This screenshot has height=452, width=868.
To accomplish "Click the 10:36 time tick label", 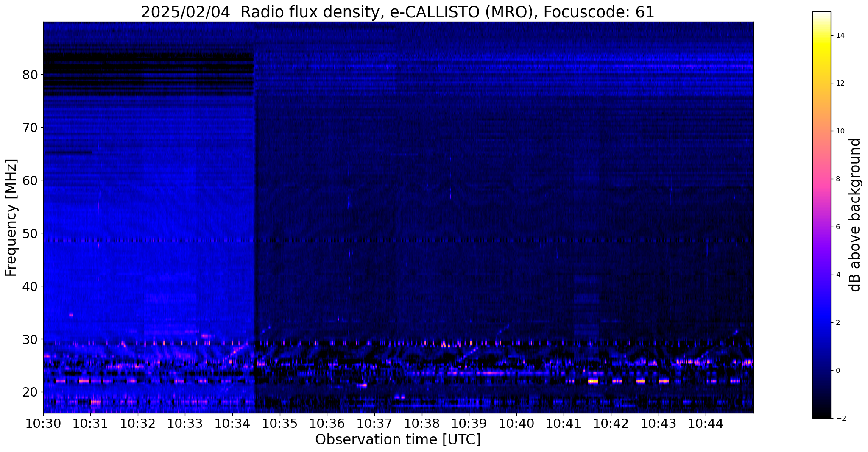I will 327,423.
